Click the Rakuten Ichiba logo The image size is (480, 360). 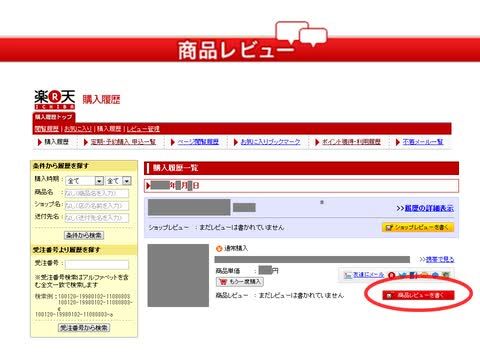(x=55, y=99)
